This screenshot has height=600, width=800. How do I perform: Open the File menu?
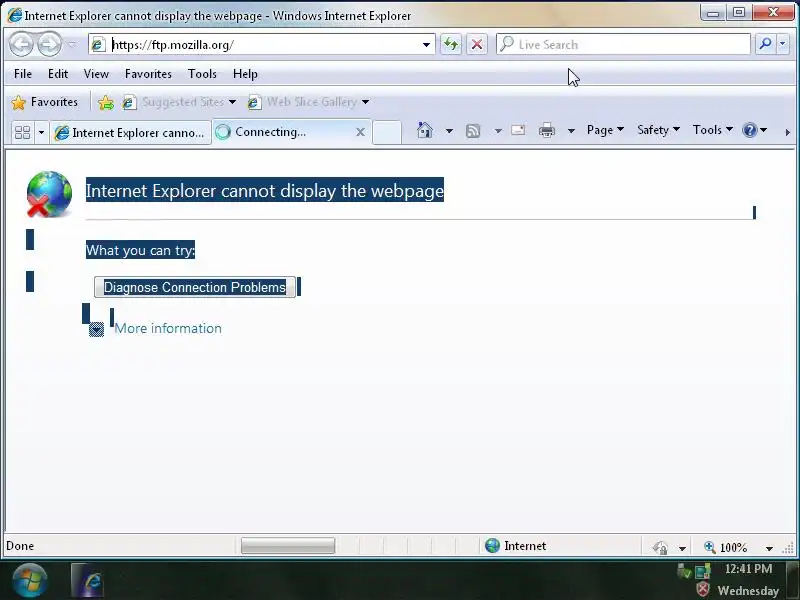click(x=23, y=74)
